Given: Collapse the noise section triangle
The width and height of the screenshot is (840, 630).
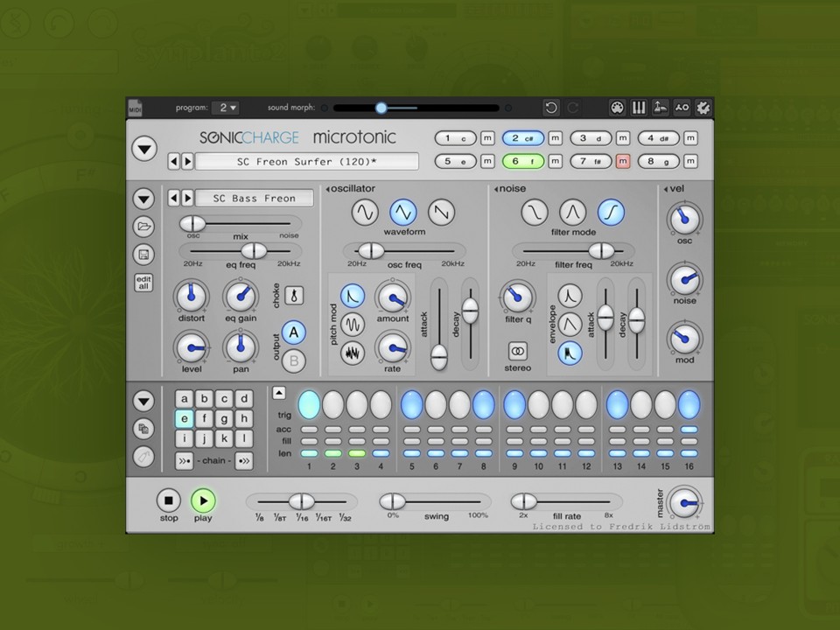Looking at the screenshot, I should (496, 189).
